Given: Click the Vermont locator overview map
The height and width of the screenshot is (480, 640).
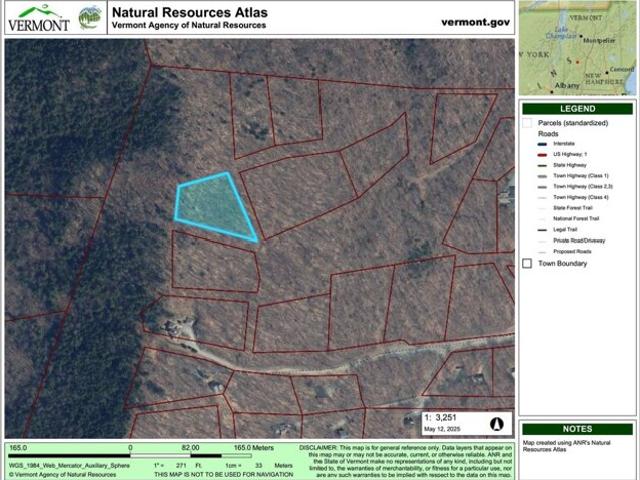Looking at the screenshot, I should pyautogui.click(x=577, y=48).
